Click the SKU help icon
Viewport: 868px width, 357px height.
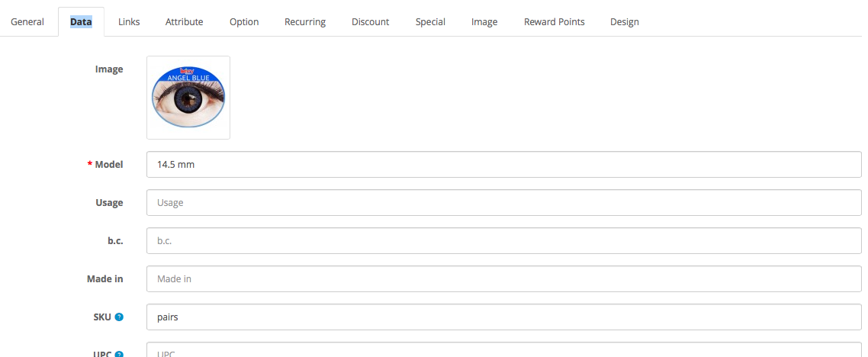pyautogui.click(x=119, y=317)
